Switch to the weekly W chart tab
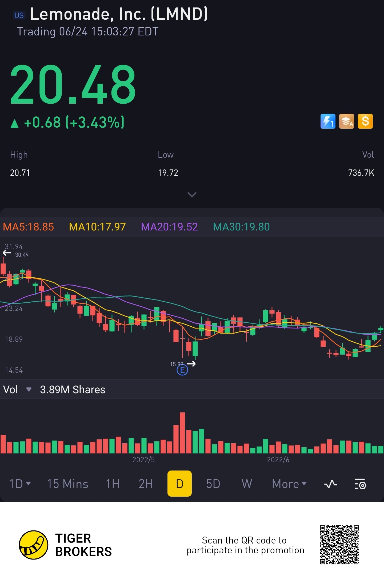Viewport: 384px width, 588px height. click(247, 484)
